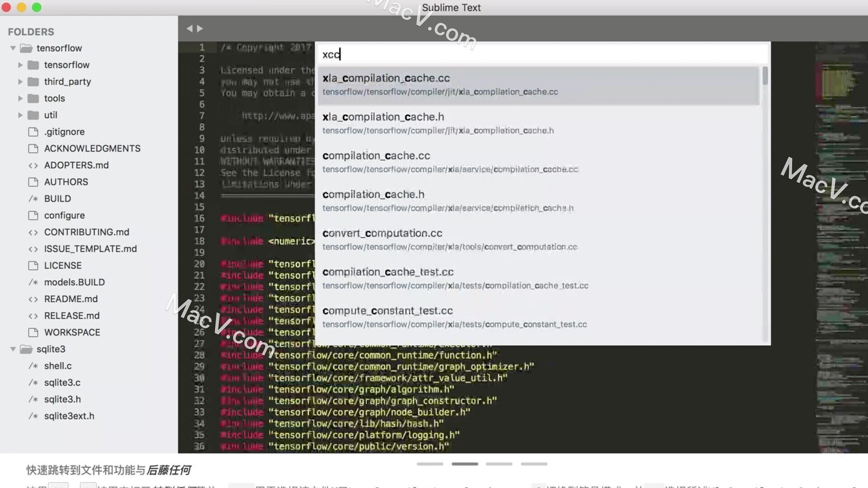Click Sublime Text in the title bar
Viewport: 868px width, 488px height.
[451, 7]
